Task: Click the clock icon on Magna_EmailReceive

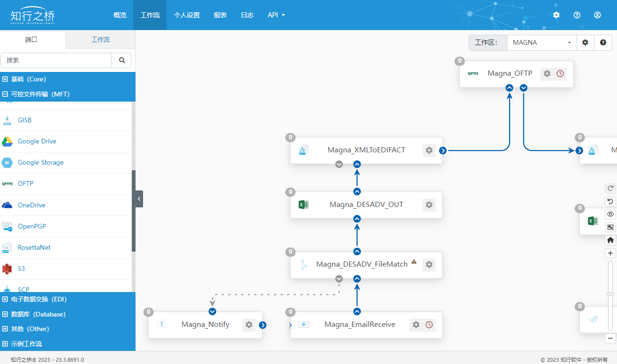Action: pyautogui.click(x=429, y=325)
